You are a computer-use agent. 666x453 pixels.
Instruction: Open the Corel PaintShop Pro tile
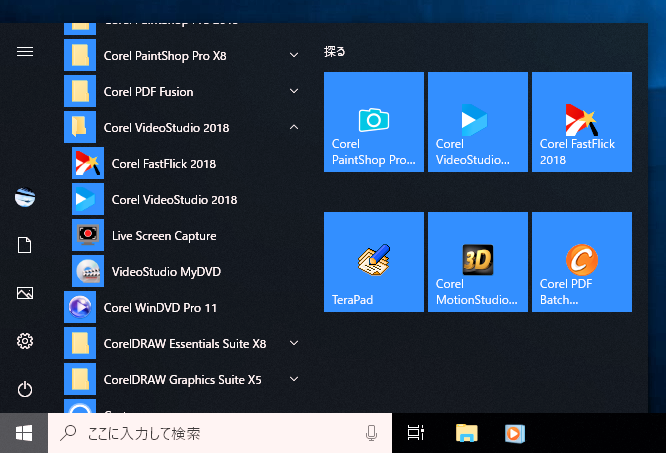pyautogui.click(x=373, y=122)
